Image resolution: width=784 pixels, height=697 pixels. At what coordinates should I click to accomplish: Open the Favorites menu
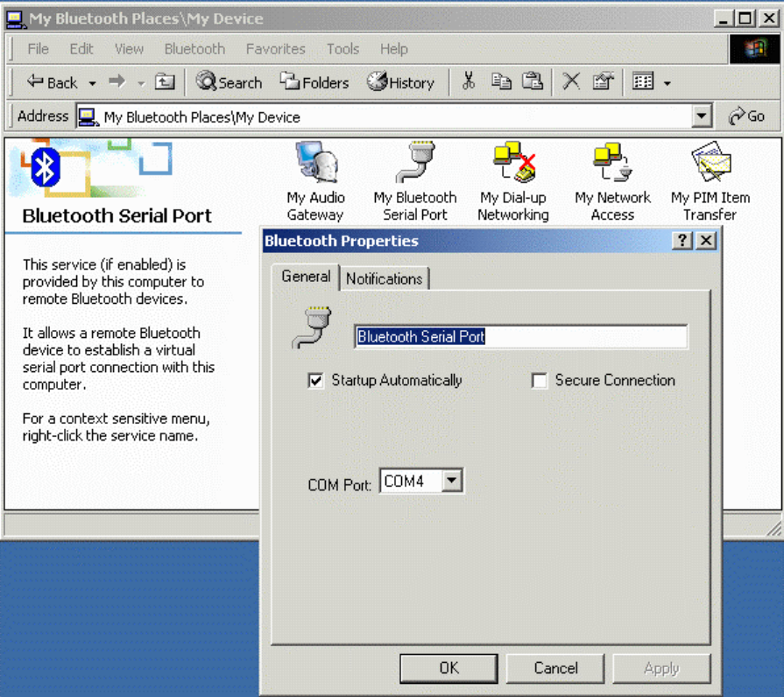[x=276, y=49]
